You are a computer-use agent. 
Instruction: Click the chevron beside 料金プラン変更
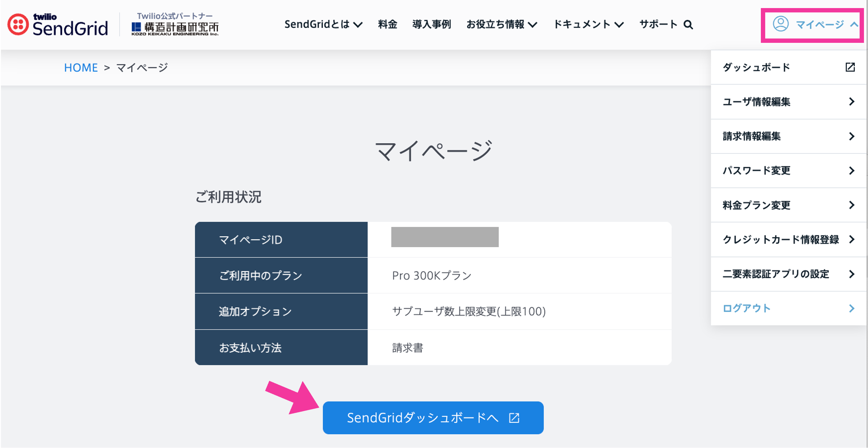[852, 205]
